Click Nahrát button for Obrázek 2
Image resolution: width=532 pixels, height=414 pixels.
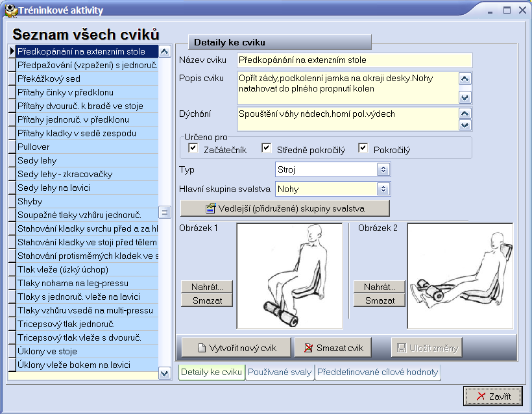pyautogui.click(x=380, y=287)
